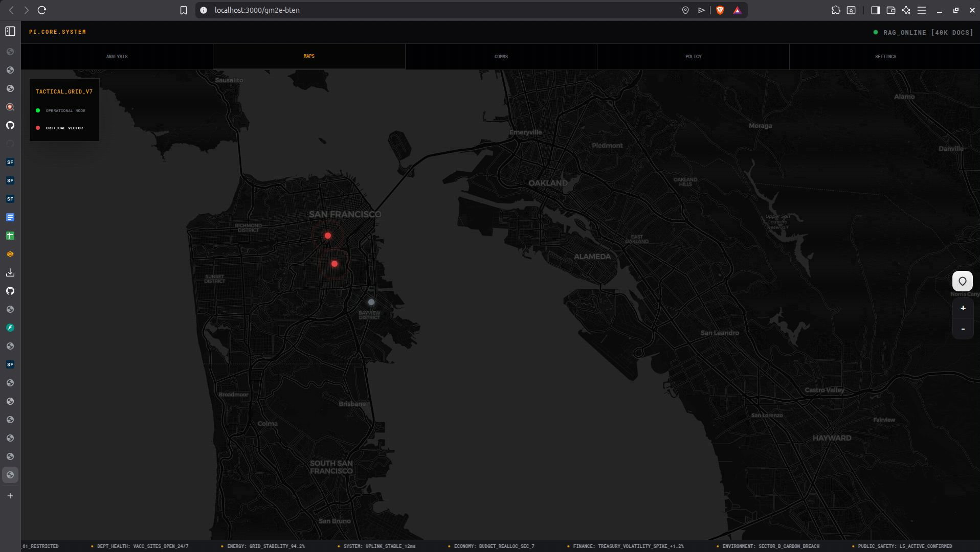
Task: Open the POLICY tab
Action: click(693, 56)
